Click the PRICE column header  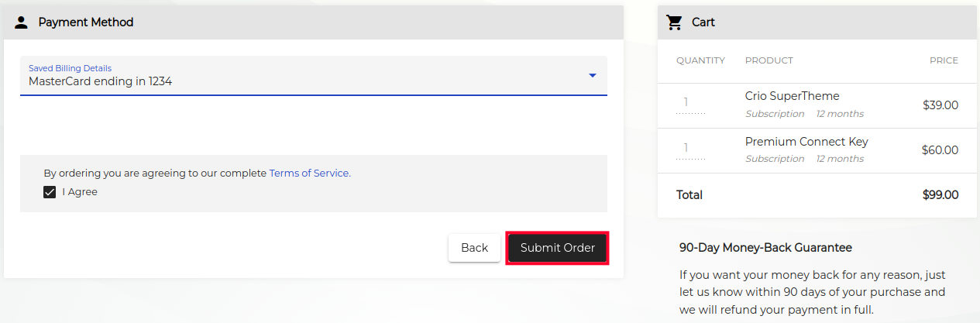click(x=944, y=60)
